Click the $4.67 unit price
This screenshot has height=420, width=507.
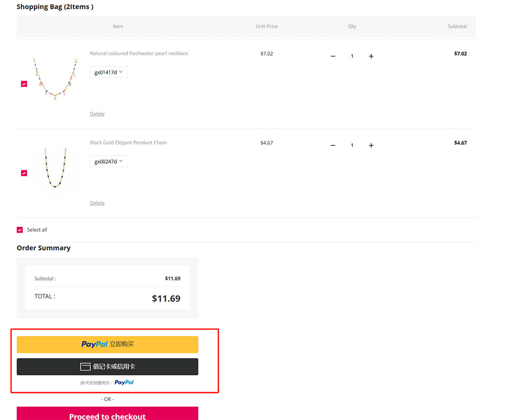267,143
